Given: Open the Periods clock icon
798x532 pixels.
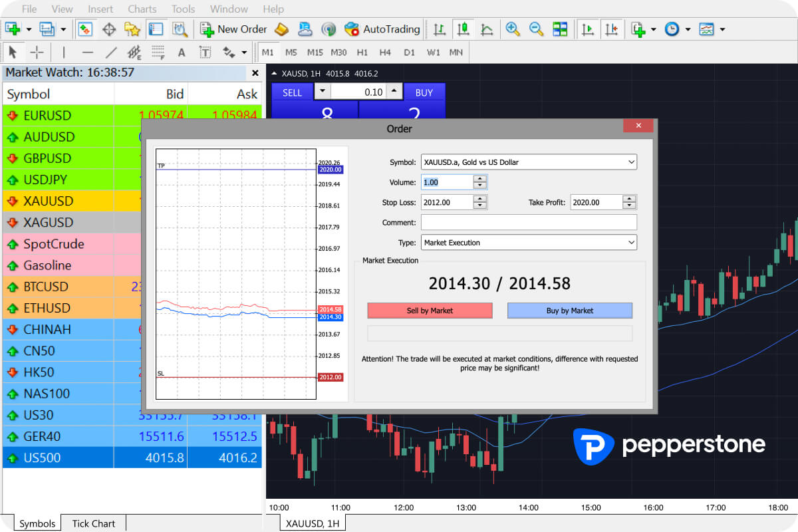Looking at the screenshot, I should coord(672,29).
